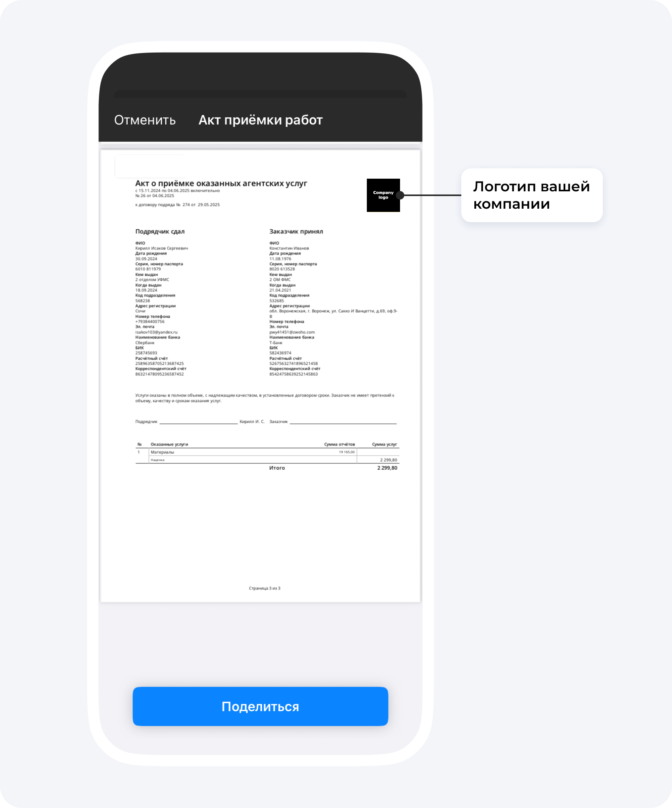
Task: Click the document title Акт о приёмке оказанных агентских услуг
Action: [x=221, y=183]
